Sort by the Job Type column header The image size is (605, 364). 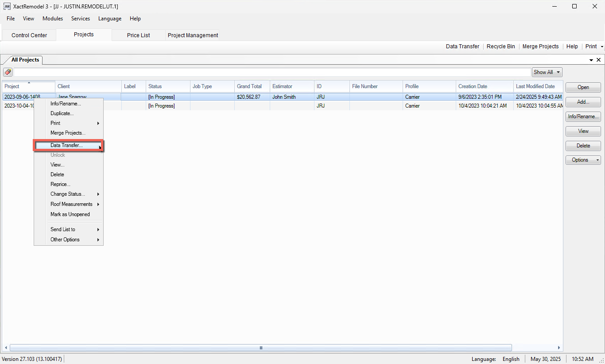pos(213,86)
